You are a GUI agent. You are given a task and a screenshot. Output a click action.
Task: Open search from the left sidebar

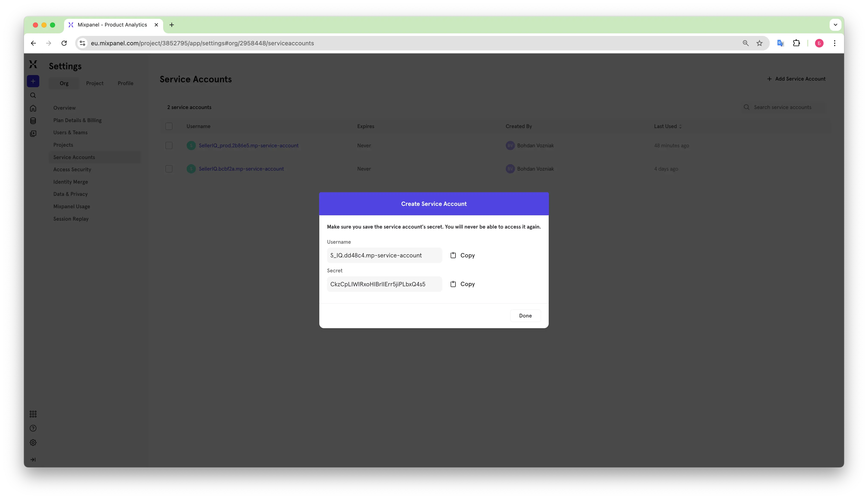[x=33, y=95]
